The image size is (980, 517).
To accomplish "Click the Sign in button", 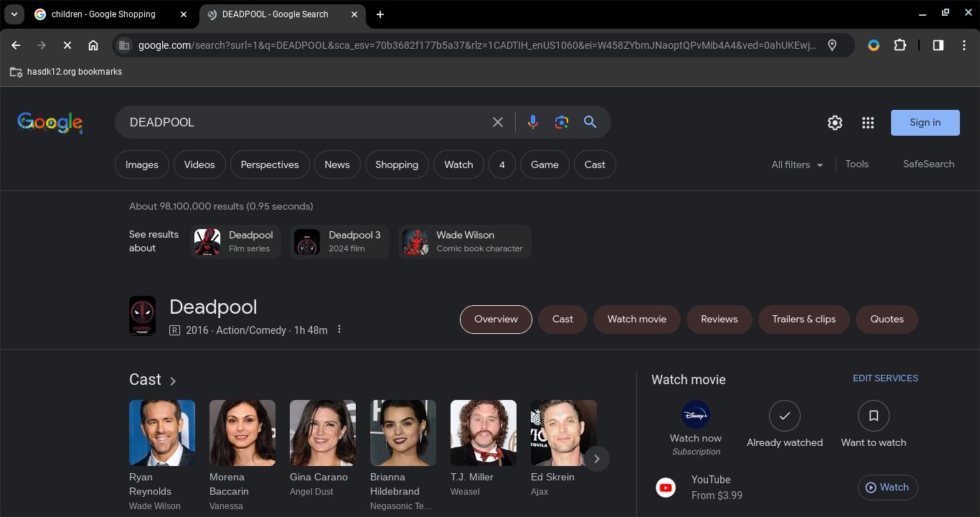I will [x=925, y=123].
